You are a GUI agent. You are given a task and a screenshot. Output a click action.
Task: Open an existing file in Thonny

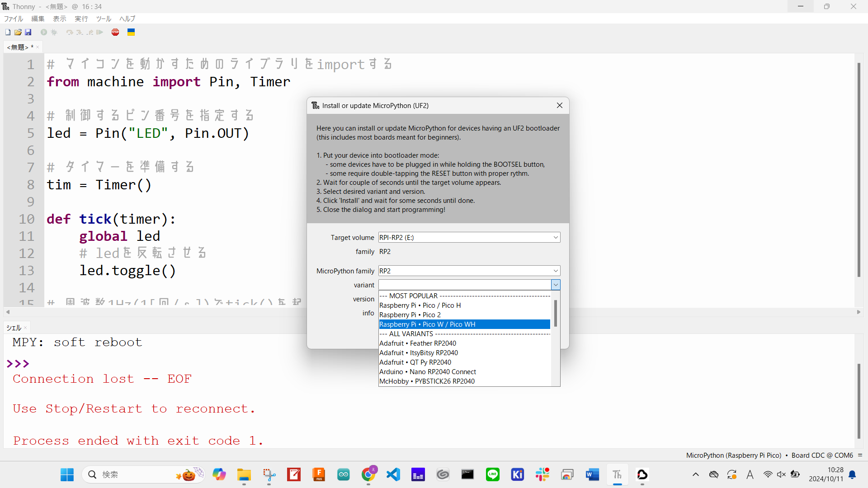[18, 32]
